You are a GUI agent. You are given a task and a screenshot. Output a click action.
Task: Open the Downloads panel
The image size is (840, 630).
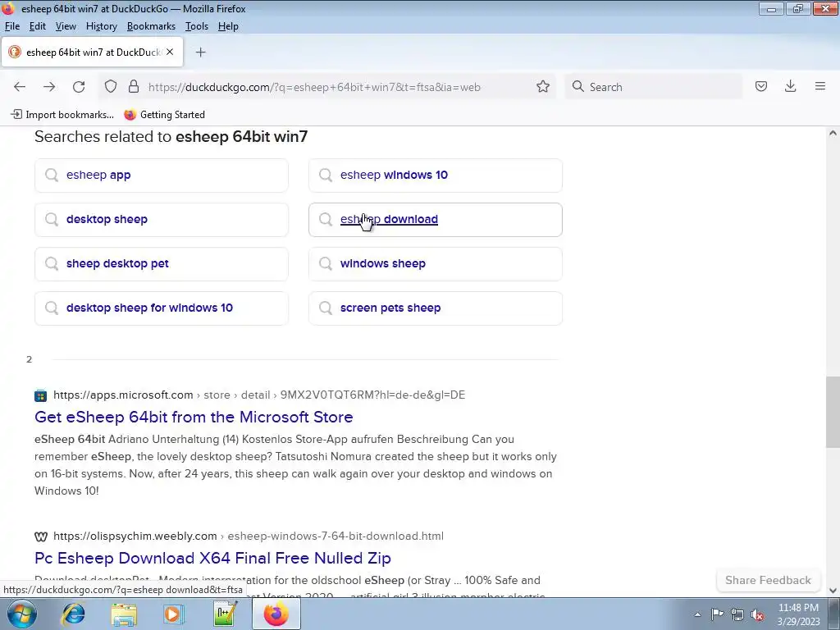[790, 87]
